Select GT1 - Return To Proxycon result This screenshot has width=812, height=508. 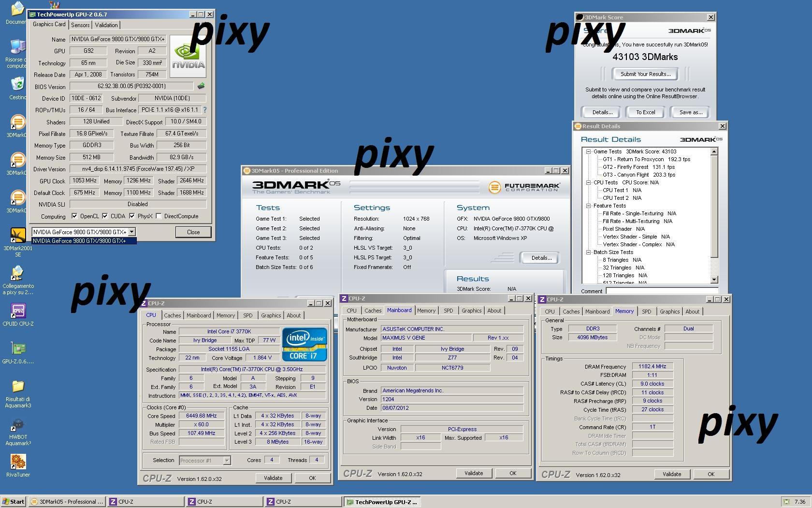(646, 159)
